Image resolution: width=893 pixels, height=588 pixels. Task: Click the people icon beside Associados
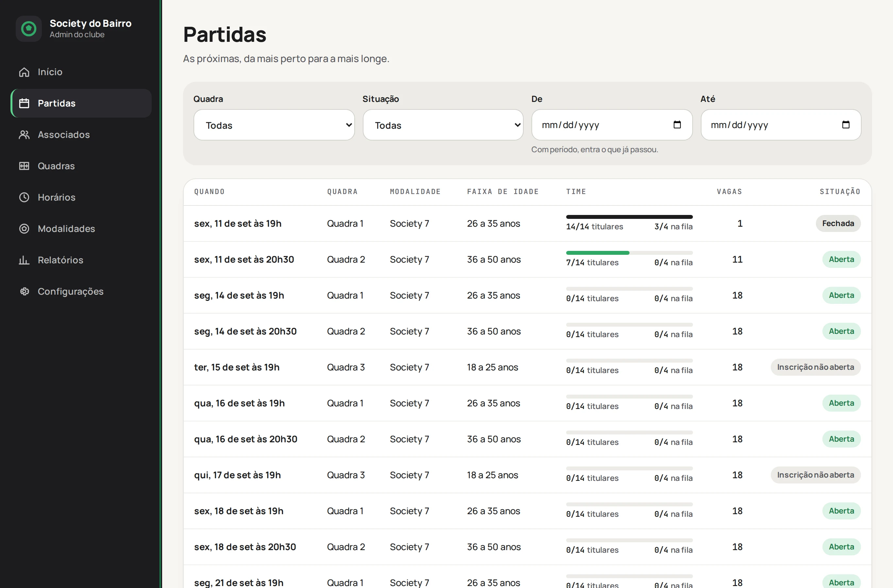click(x=24, y=135)
